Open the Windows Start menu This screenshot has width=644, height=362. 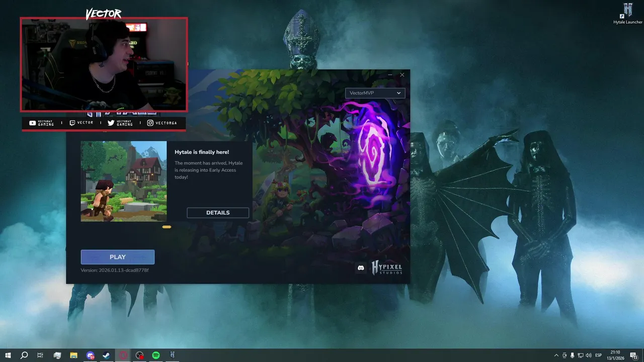coord(8,355)
